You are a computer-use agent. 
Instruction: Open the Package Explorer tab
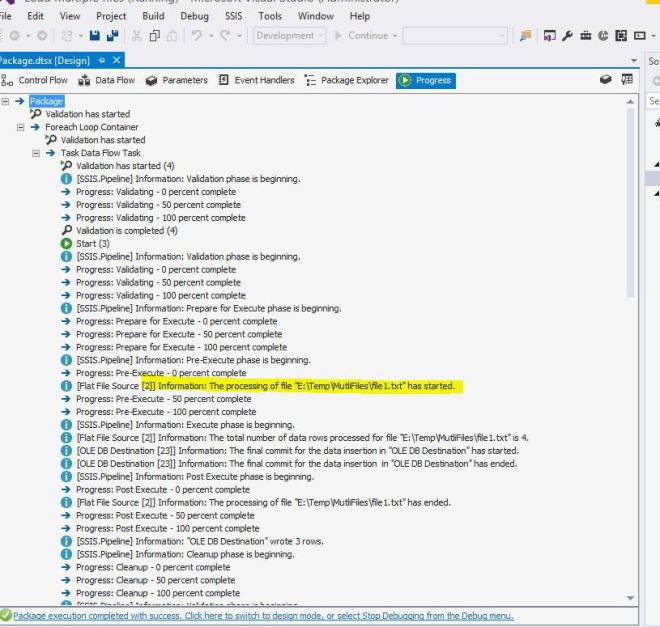[x=351, y=80]
